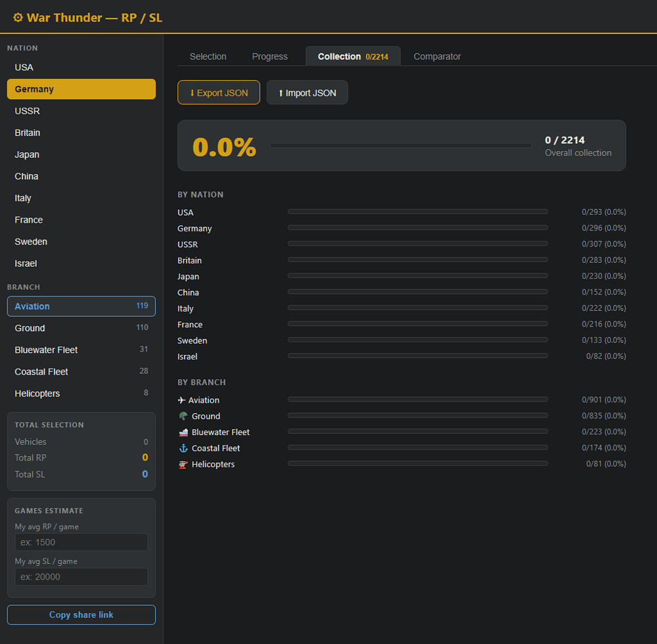This screenshot has height=644, width=657.
Task: Choose the Coastal Fleet branch in sidebar
Action: 81,372
